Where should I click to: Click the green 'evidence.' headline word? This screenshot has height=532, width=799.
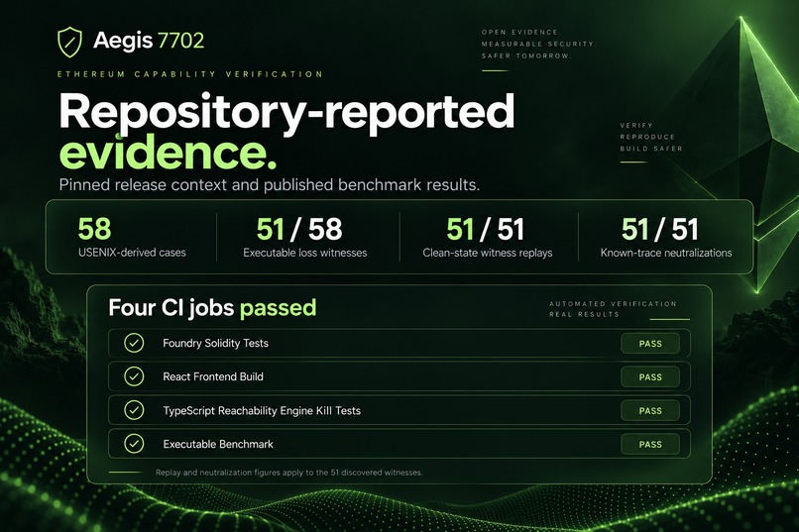pos(168,153)
